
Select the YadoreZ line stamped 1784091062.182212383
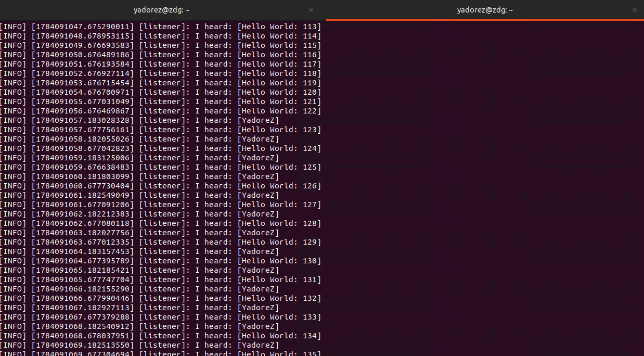point(139,214)
